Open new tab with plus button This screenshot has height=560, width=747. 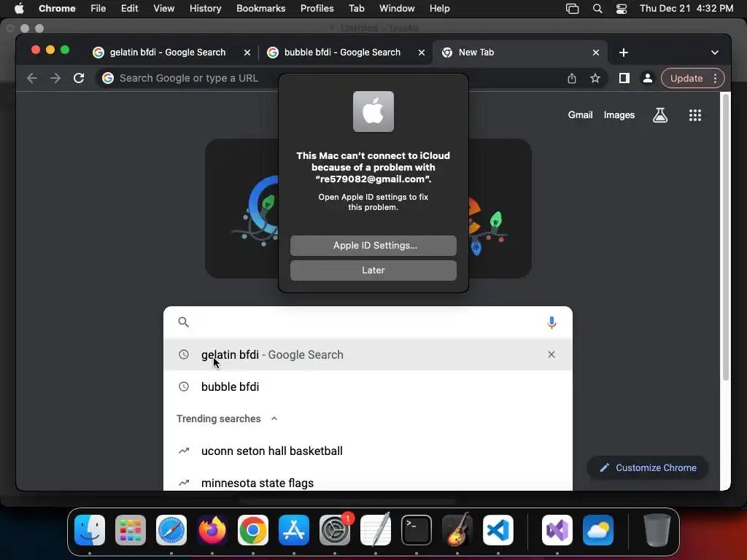[624, 52]
